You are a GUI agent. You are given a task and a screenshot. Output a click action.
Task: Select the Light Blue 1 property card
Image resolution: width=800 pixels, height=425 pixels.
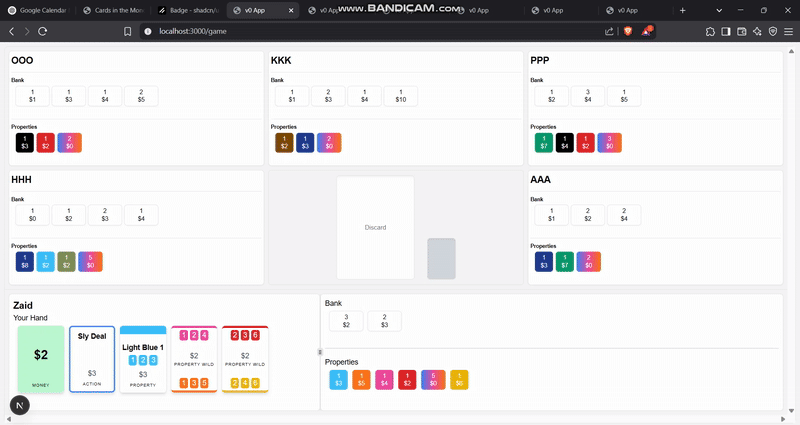(x=143, y=359)
